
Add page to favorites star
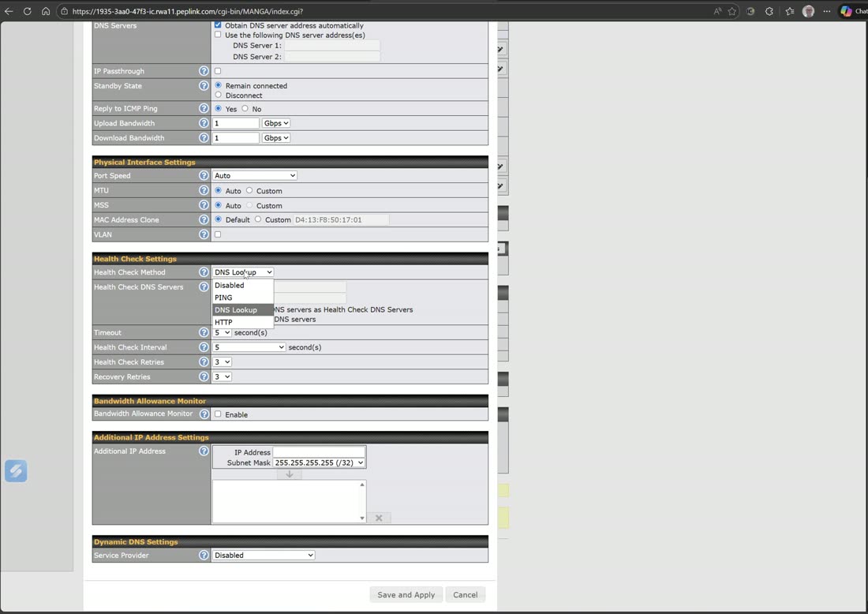pyautogui.click(x=731, y=11)
